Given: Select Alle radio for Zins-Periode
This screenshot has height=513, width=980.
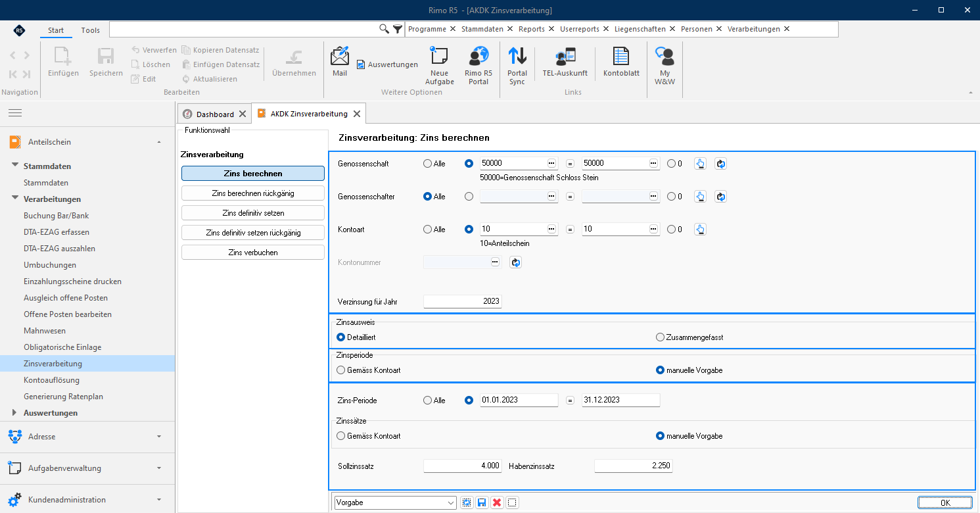Looking at the screenshot, I should click(428, 401).
